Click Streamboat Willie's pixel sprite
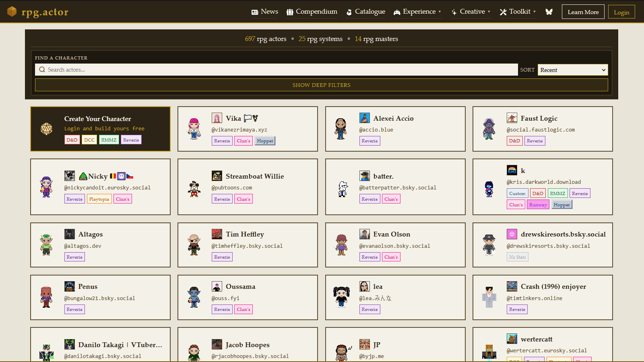The height and width of the screenshot is (362, 644). [194, 189]
